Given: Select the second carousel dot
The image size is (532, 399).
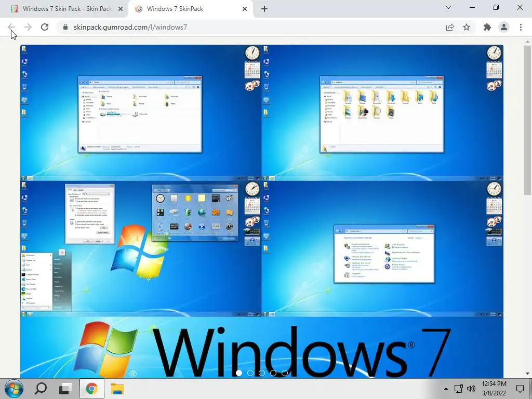Looking at the screenshot, I should pyautogui.click(x=250, y=373).
